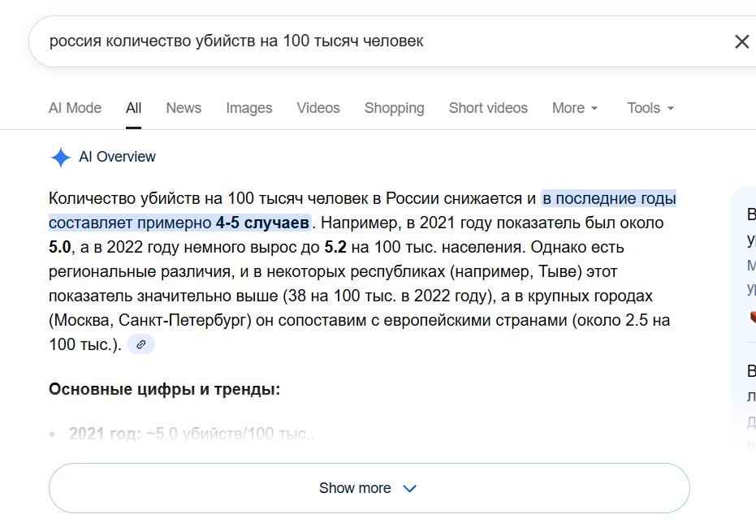Switch to the AI Mode tab
This screenshot has height=532, width=756.
point(75,108)
